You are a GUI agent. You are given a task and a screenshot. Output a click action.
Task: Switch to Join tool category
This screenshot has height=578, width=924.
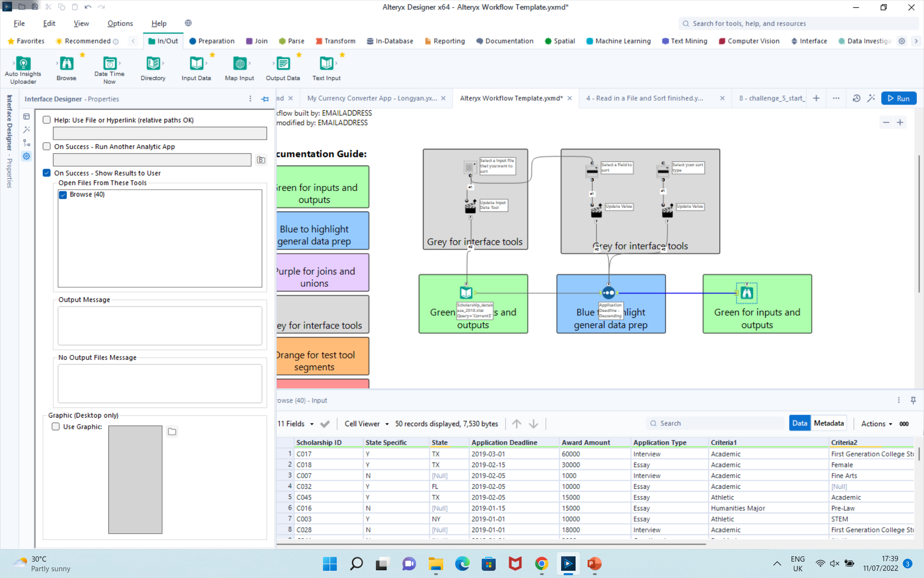[257, 41]
